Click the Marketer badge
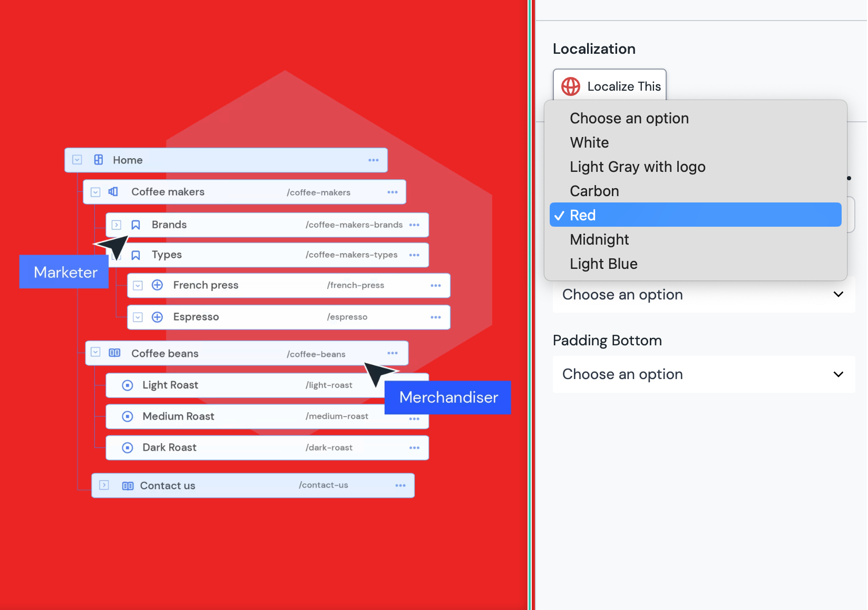The height and width of the screenshot is (610, 868). tap(64, 272)
